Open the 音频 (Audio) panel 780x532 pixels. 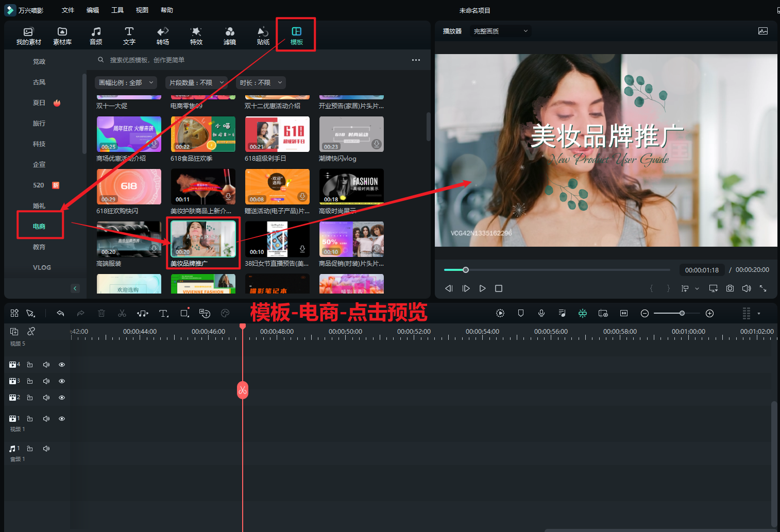click(x=95, y=35)
